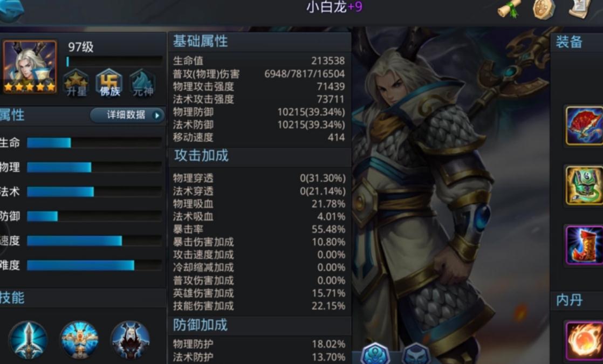The height and width of the screenshot is (364, 603).
Task: Select the winged golden skill icon
Action: pos(80,340)
